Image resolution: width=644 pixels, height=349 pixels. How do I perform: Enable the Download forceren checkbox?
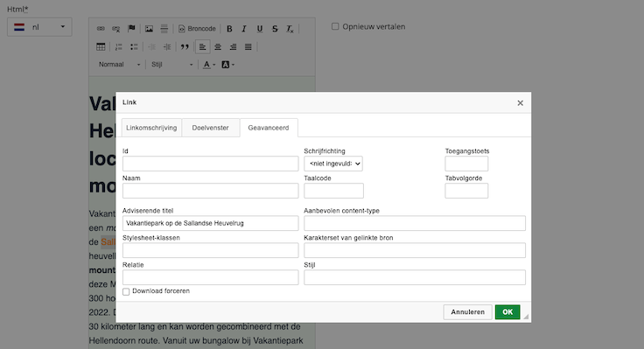[126, 291]
